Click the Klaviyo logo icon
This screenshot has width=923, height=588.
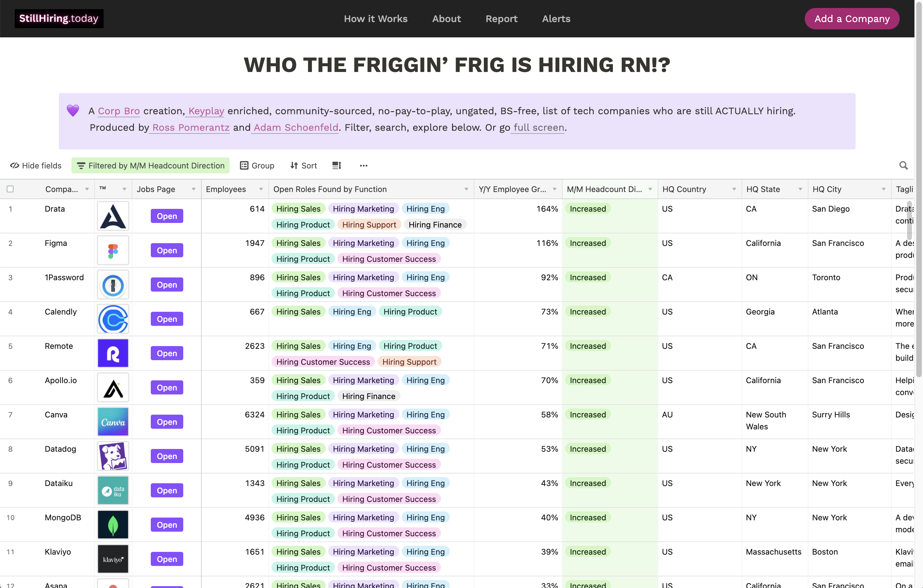pyautogui.click(x=113, y=559)
